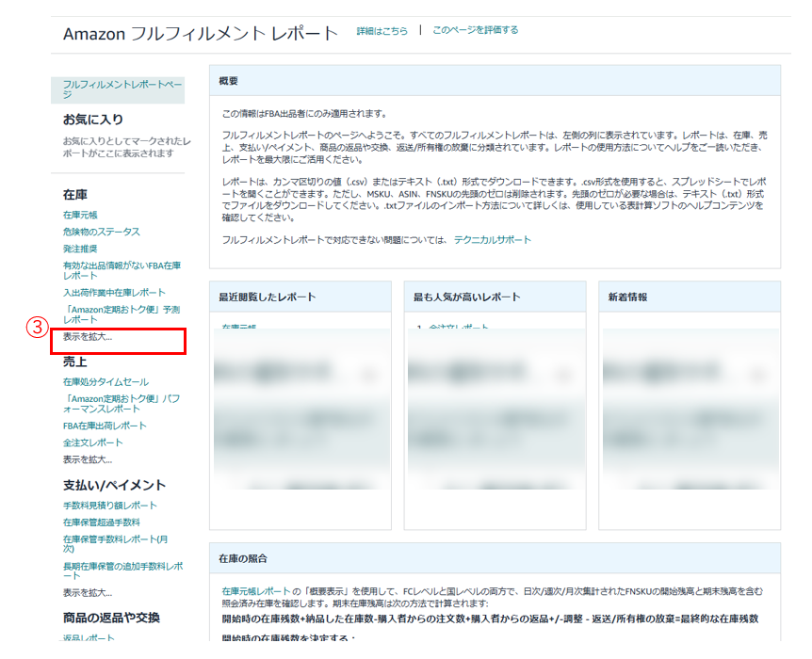The width and height of the screenshot is (812, 659).
Task: Open 在庫保管超過手数料 report
Action: (102, 522)
